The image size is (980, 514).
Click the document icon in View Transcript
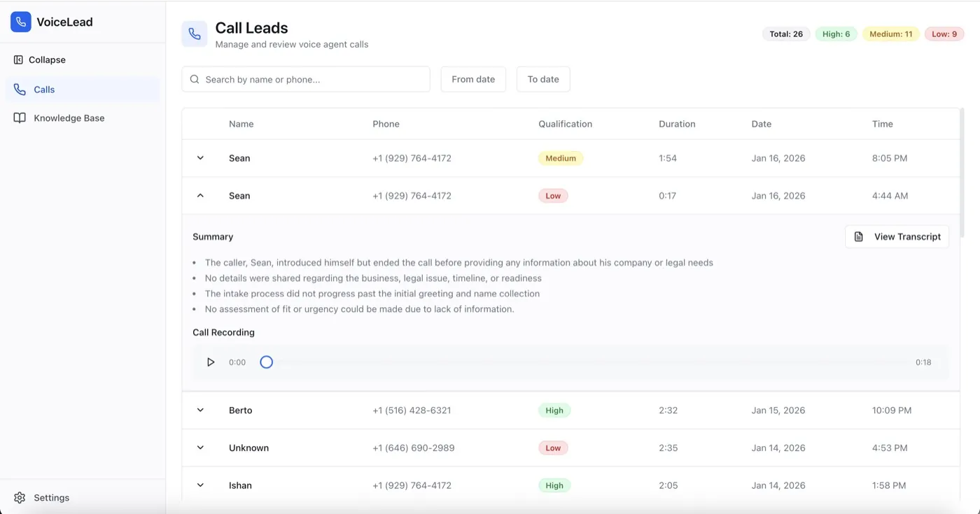(859, 237)
